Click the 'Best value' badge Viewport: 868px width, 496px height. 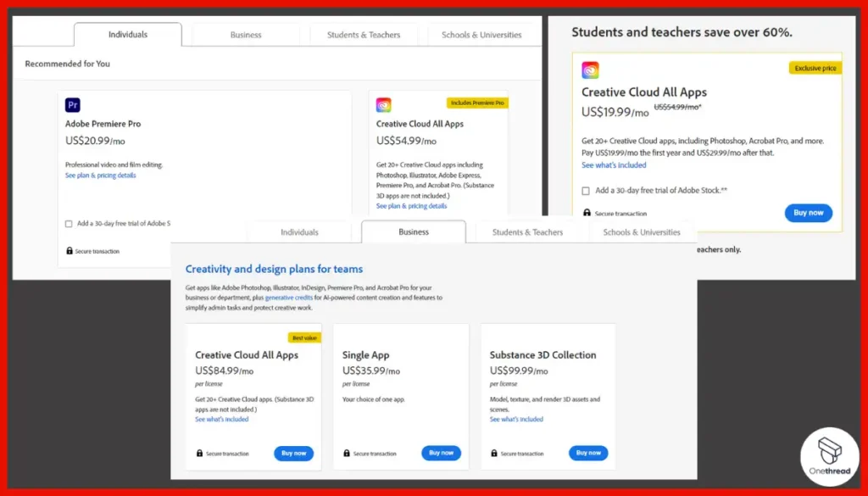click(x=304, y=337)
